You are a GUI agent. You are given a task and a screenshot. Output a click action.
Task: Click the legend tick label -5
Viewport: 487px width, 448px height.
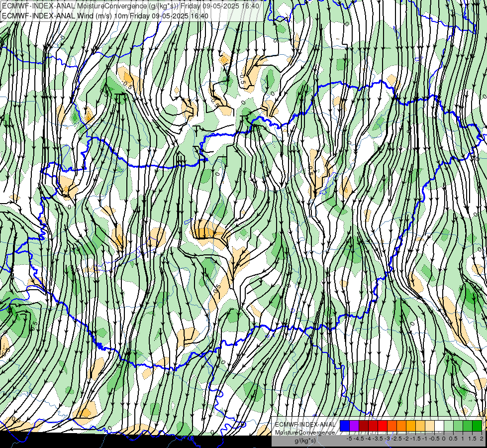[349, 439]
